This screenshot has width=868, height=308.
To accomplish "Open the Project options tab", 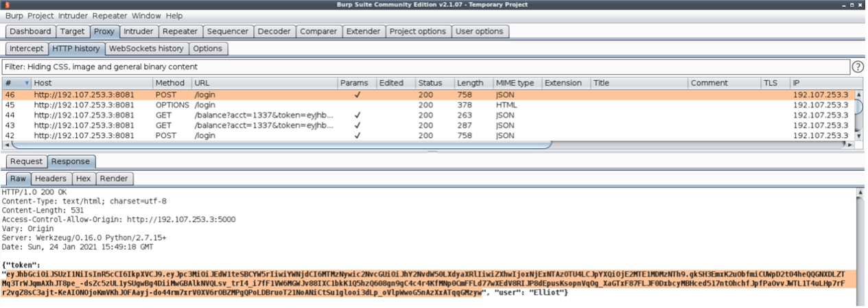I will [x=418, y=32].
